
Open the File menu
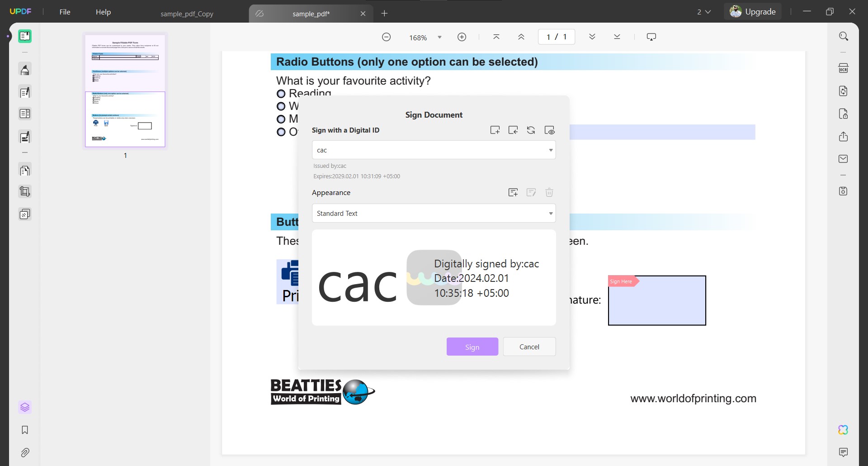click(x=65, y=12)
